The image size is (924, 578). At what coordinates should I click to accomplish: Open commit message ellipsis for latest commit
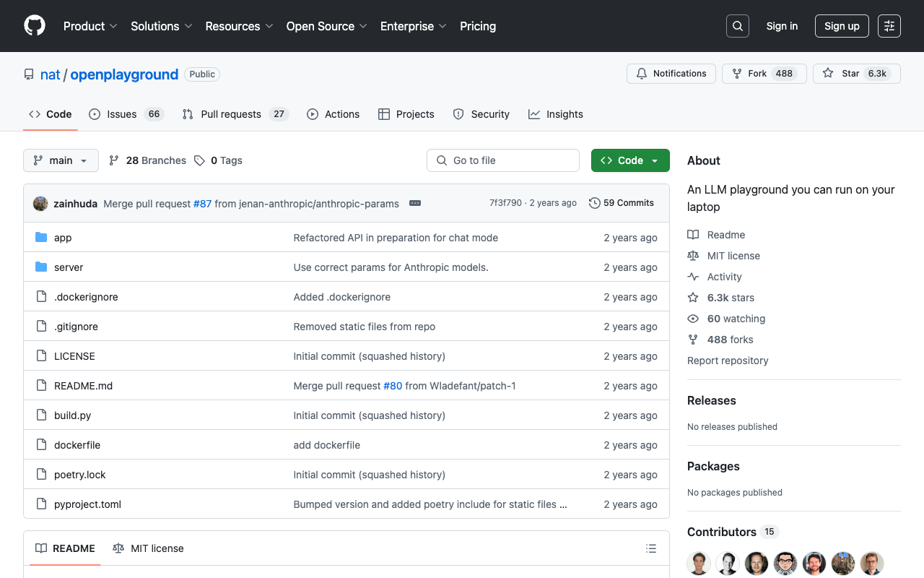(415, 204)
